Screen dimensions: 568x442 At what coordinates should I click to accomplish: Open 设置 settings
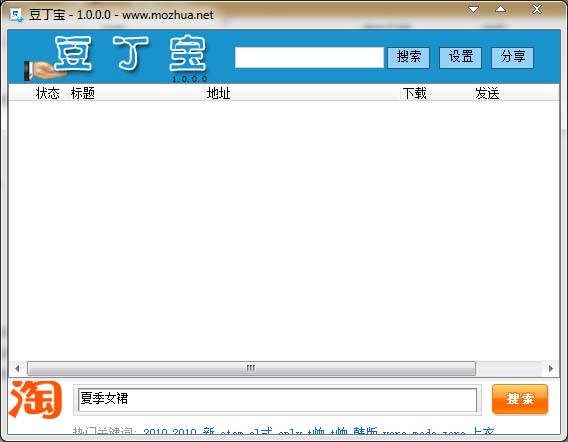(x=460, y=57)
